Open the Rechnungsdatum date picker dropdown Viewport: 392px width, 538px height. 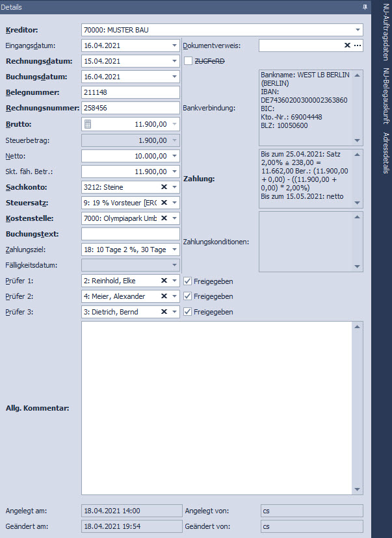[x=174, y=61]
